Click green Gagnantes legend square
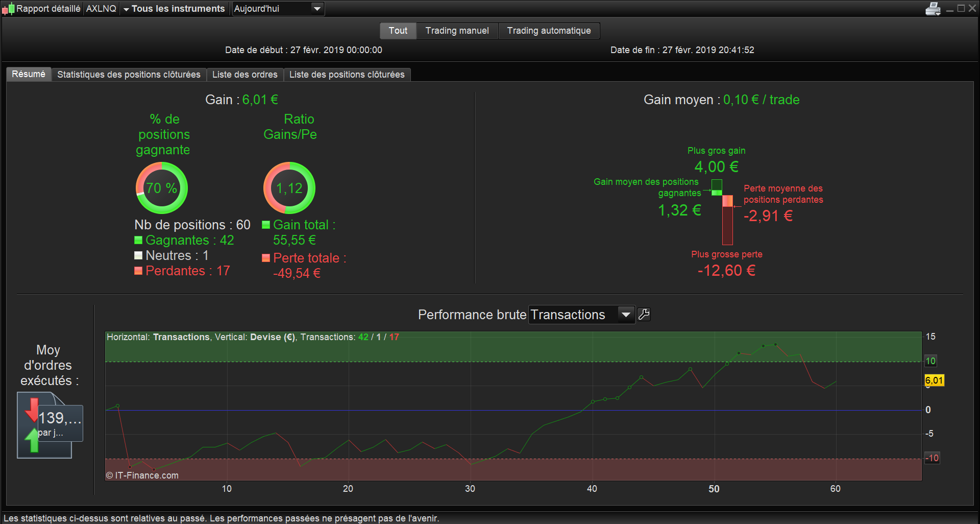This screenshot has width=980, height=524. point(138,240)
